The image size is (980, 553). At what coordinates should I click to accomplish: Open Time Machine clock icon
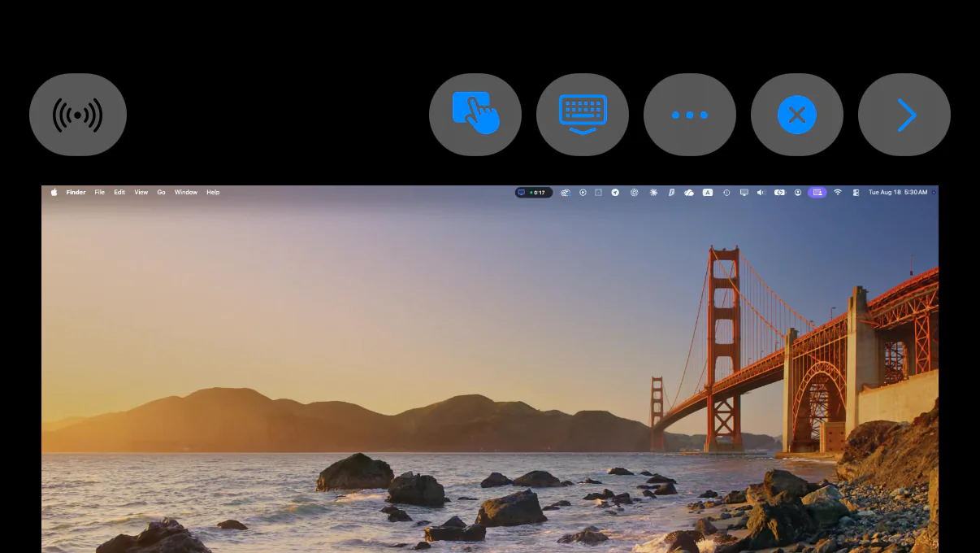click(x=726, y=193)
